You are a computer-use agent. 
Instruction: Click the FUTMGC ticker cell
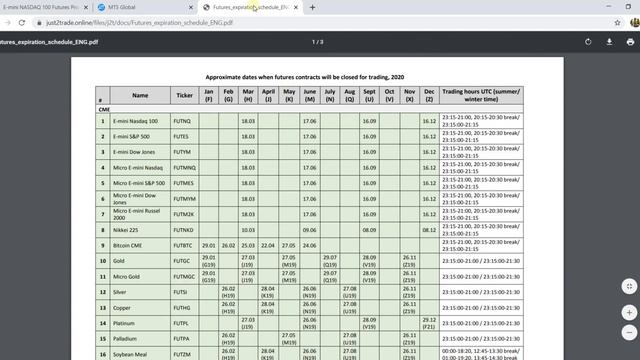coord(184,277)
